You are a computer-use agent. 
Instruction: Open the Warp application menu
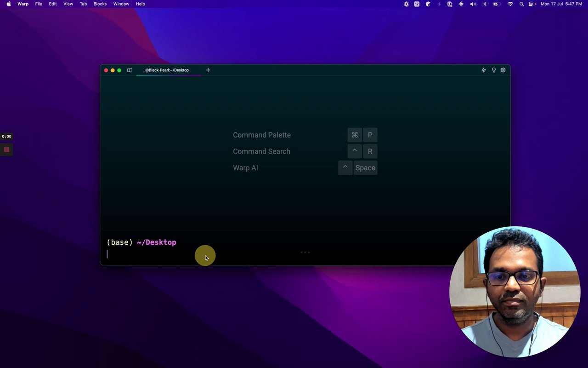pyautogui.click(x=23, y=4)
